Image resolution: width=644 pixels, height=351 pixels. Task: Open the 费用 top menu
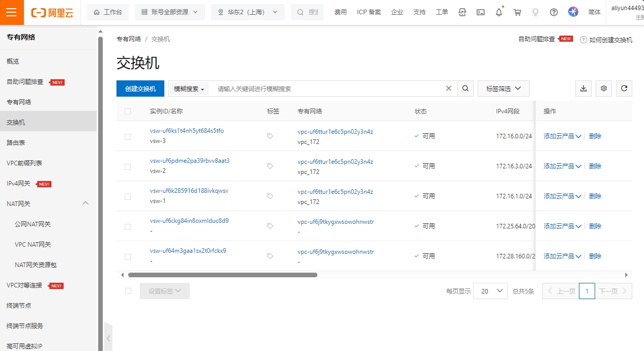click(x=340, y=12)
